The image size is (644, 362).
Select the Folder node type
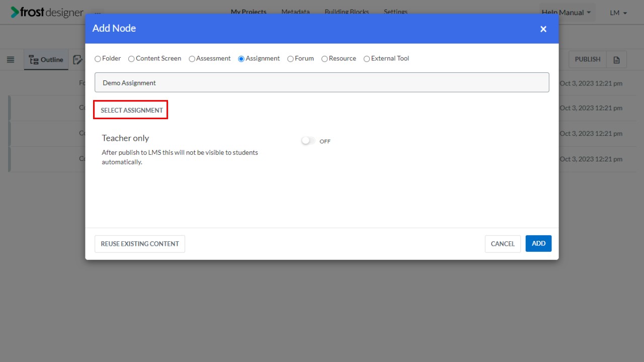coord(98,59)
